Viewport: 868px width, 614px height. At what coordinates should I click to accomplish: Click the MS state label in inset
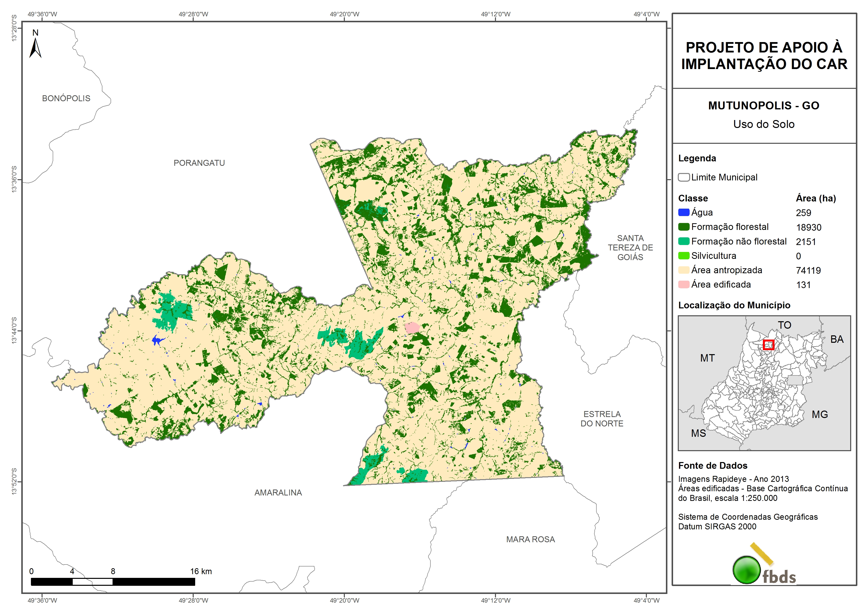[698, 433]
